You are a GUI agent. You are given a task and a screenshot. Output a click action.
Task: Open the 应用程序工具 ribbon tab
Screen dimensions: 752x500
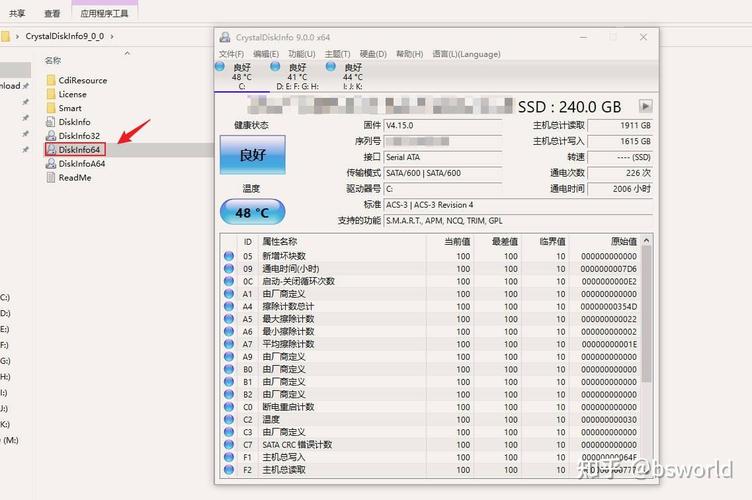(104, 13)
